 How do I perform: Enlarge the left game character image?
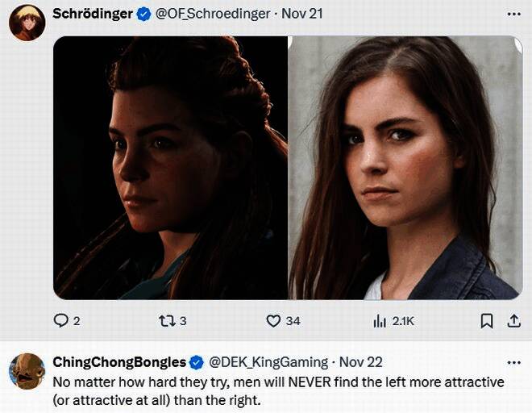[170, 168]
